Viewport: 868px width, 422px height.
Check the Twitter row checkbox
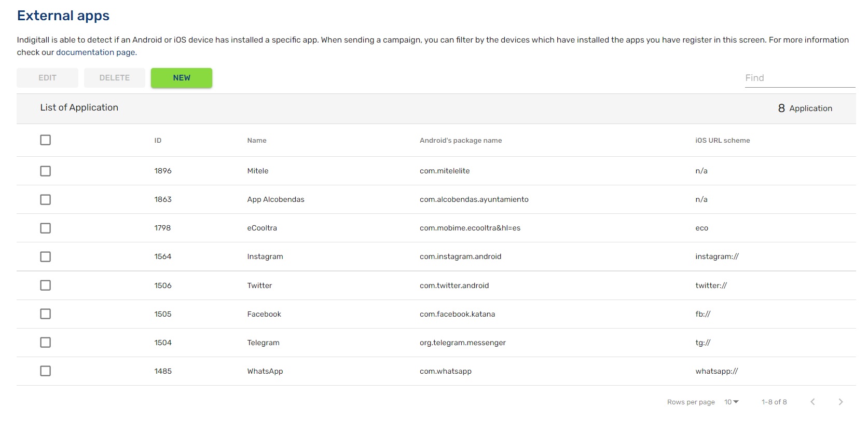pyautogui.click(x=46, y=285)
